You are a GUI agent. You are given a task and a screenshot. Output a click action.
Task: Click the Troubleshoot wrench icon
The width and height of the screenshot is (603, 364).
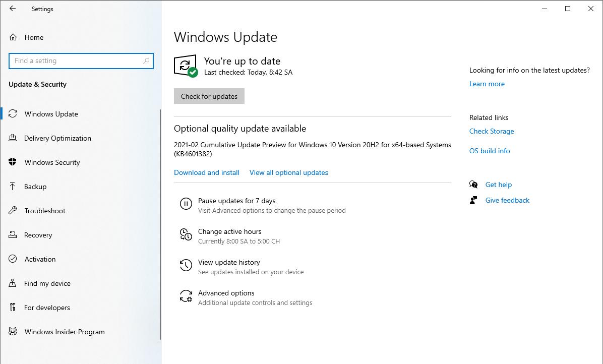coord(13,211)
